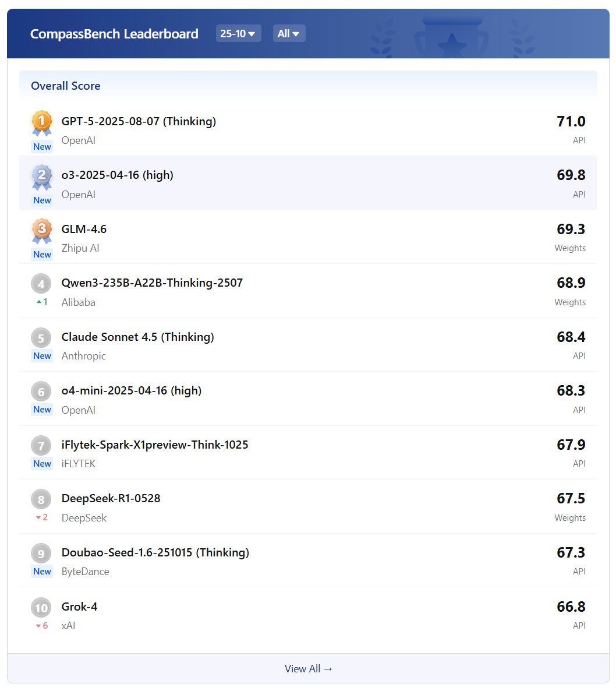
Task: Click the ByteDance organization label
Action: point(86,572)
